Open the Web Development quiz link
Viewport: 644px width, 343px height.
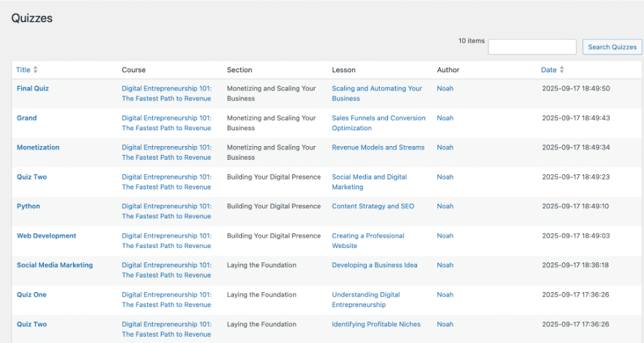[46, 236]
